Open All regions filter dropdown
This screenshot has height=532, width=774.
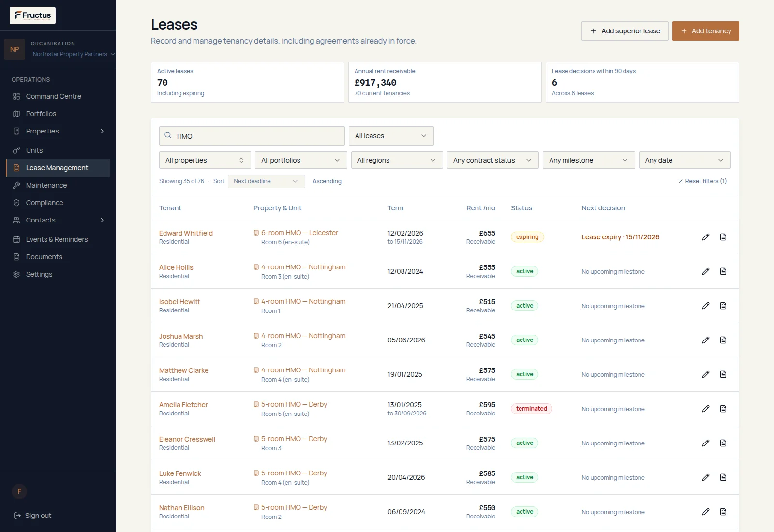397,160
